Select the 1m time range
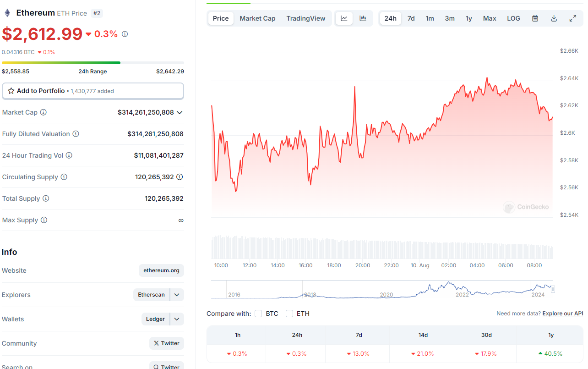 (430, 18)
